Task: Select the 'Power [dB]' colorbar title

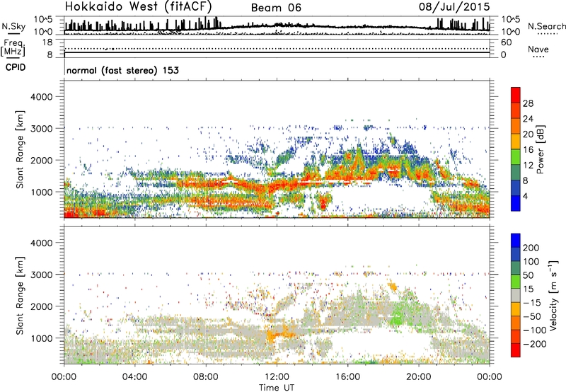Action: point(540,149)
